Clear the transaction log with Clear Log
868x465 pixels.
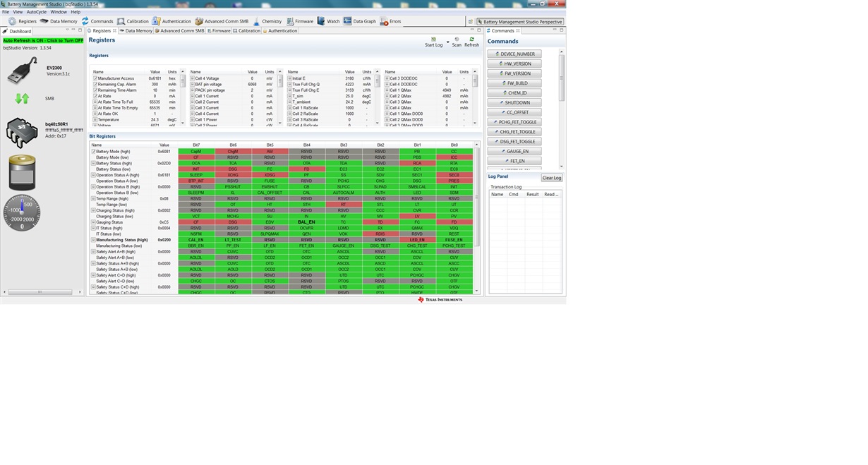pyautogui.click(x=552, y=178)
